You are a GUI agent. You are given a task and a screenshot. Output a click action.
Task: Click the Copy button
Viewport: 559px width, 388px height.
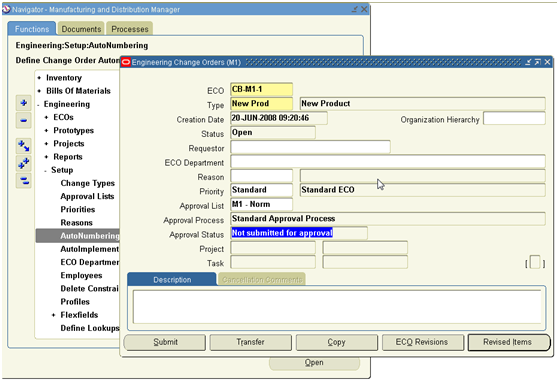(x=337, y=342)
